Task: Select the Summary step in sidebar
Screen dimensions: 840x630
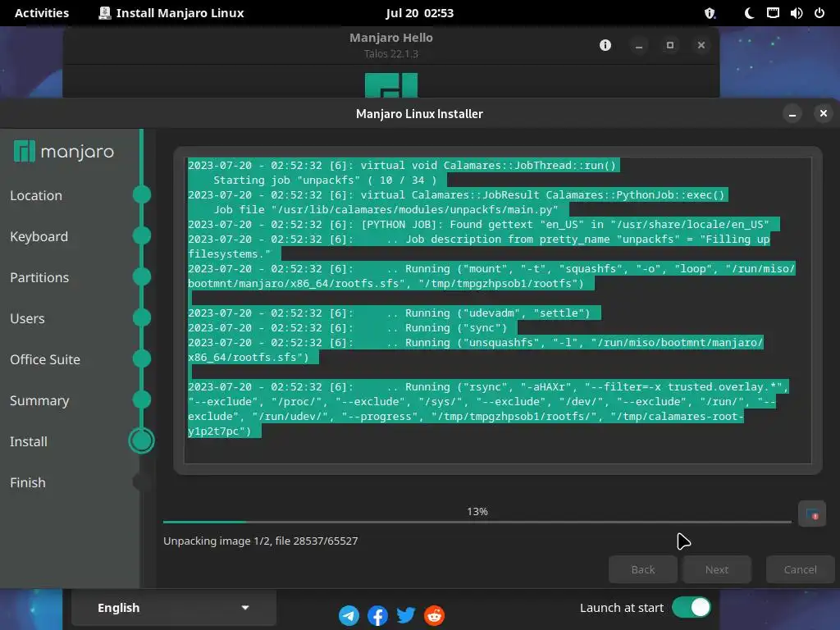Action: tap(39, 400)
